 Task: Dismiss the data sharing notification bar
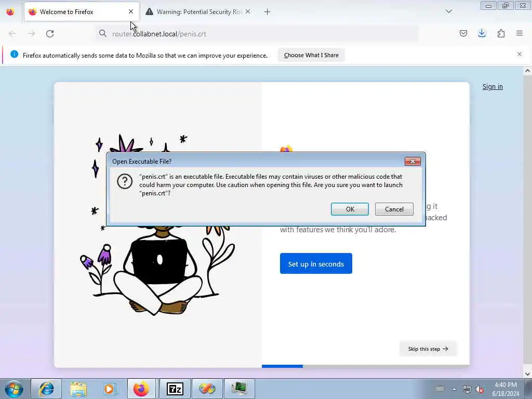pyautogui.click(x=520, y=54)
